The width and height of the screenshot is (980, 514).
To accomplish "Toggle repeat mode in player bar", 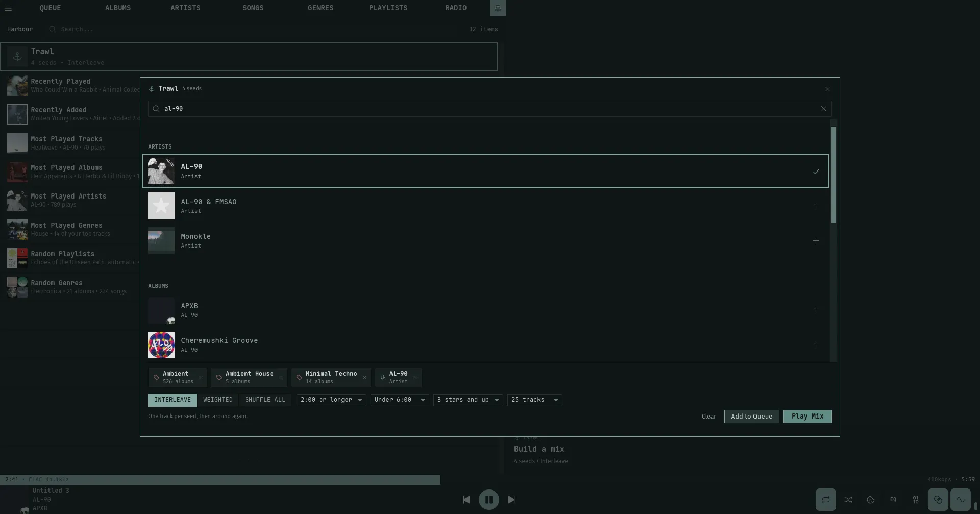I will [825, 500].
